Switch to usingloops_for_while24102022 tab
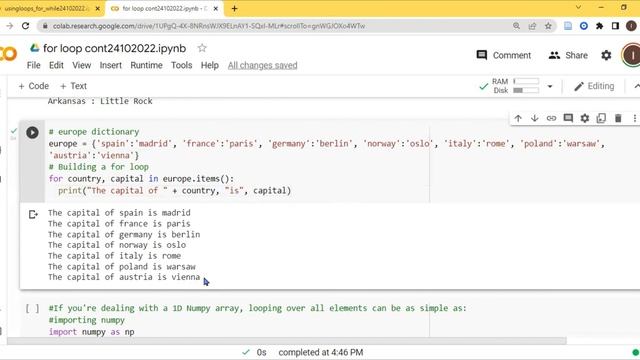640x360 pixels. [46, 9]
